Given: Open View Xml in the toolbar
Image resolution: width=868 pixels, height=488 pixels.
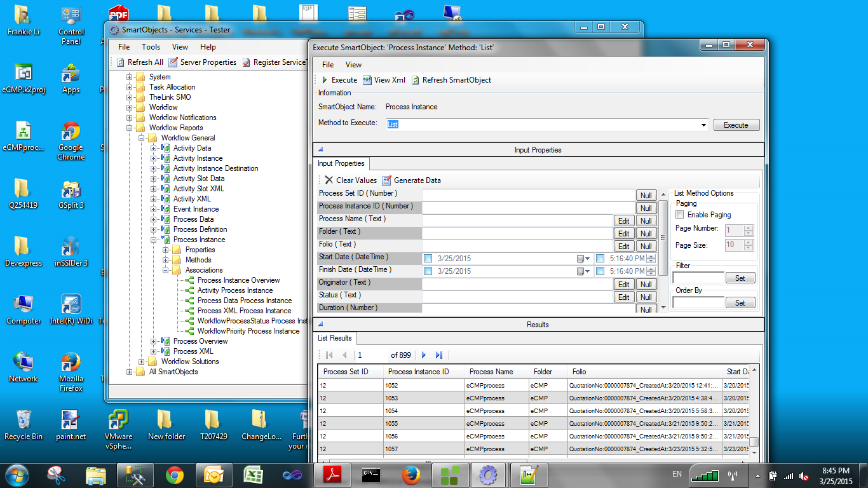Looking at the screenshot, I should tap(384, 80).
